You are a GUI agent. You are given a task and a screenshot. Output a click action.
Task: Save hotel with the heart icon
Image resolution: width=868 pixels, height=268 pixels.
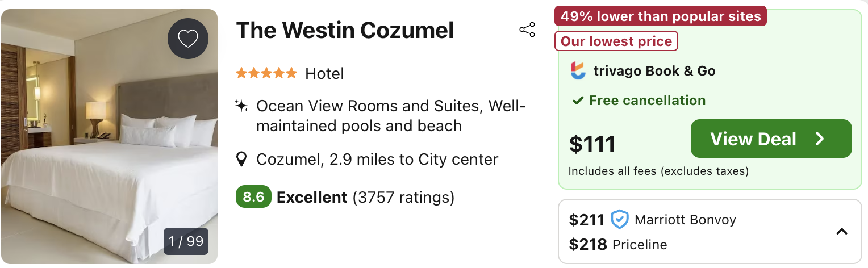point(188,39)
